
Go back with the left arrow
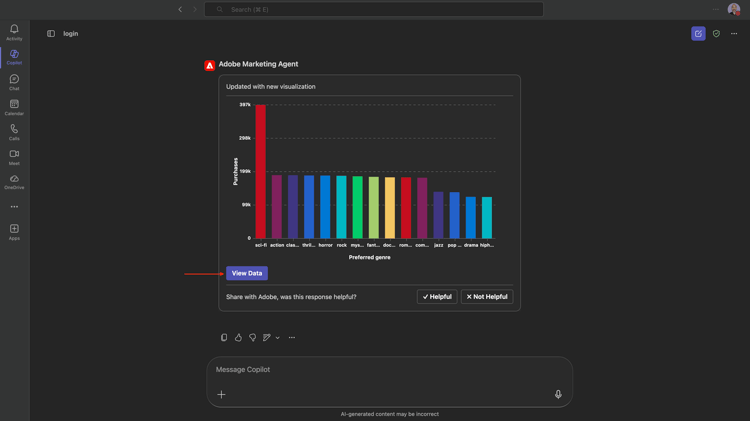tap(180, 9)
